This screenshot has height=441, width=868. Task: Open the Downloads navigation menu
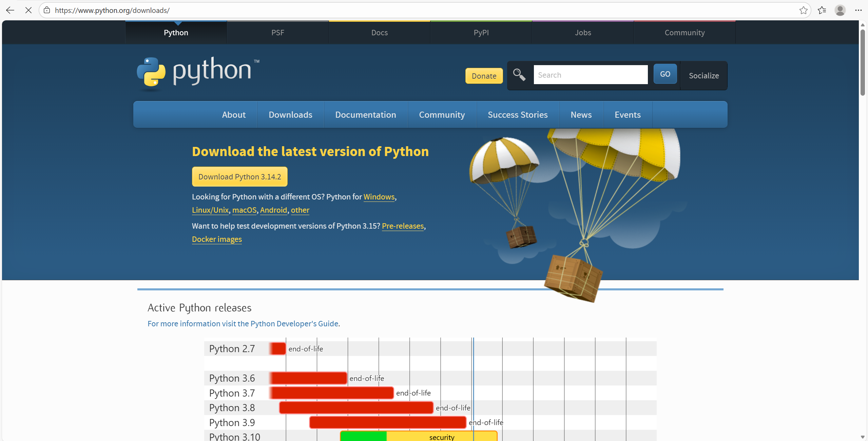(x=290, y=115)
